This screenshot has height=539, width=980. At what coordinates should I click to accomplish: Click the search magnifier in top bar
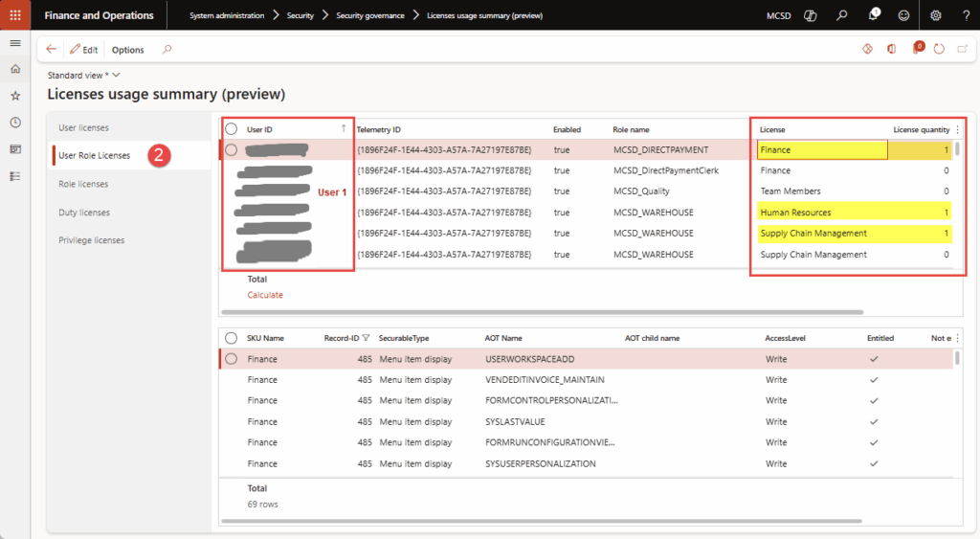[x=842, y=15]
